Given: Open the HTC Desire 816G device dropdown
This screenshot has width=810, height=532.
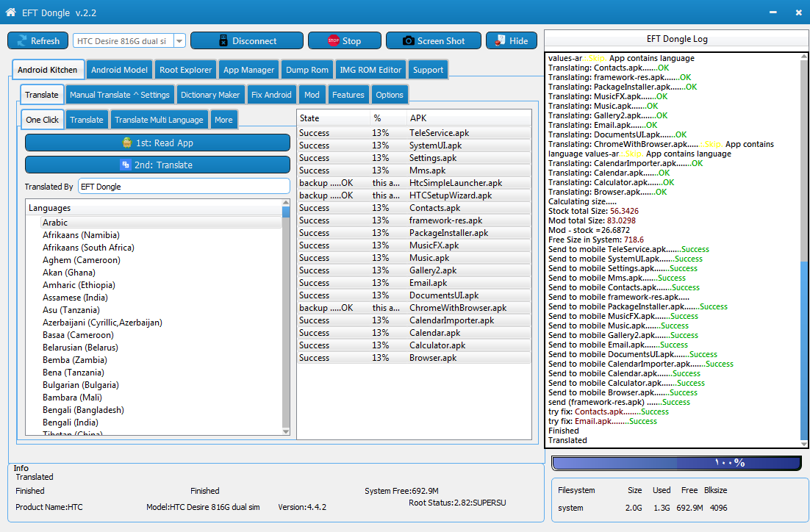Looking at the screenshot, I should [180, 41].
